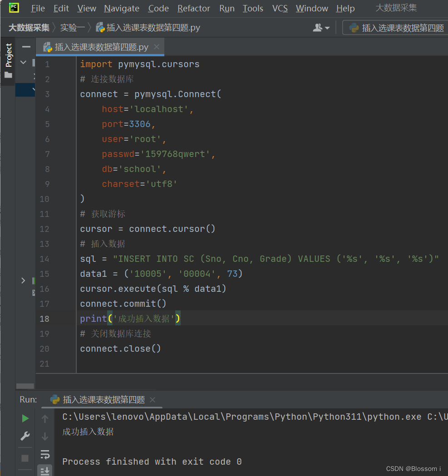Open the Run menu

click(x=227, y=8)
